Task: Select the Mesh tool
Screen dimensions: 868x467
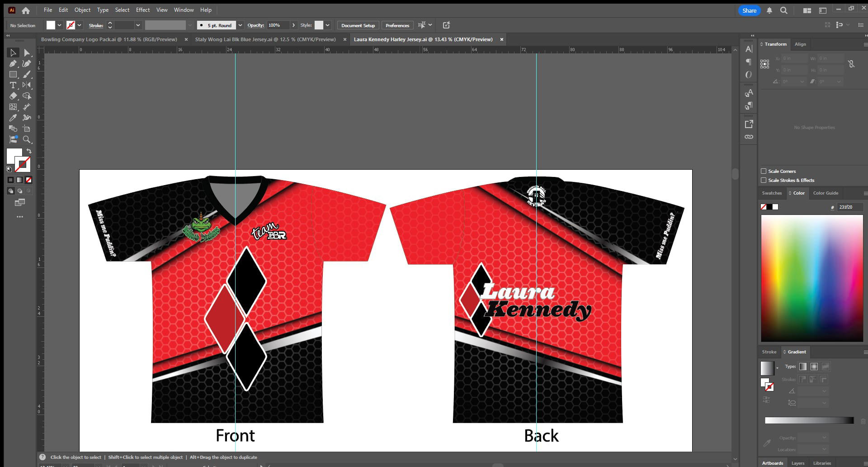Action: (13, 107)
